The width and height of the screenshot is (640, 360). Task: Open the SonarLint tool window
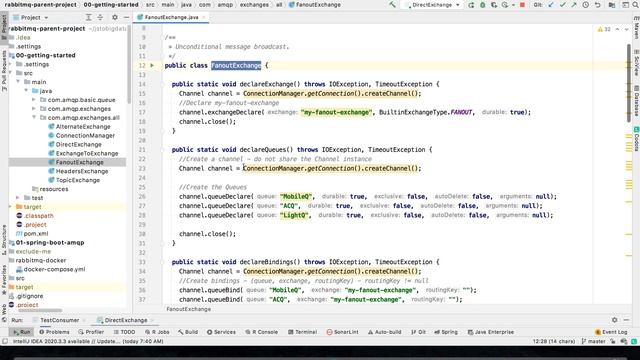[342, 332]
